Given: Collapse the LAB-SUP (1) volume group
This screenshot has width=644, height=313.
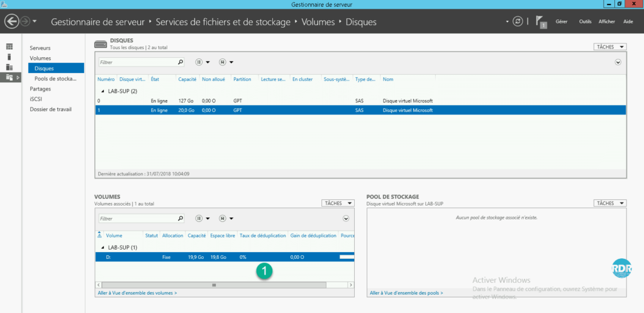Looking at the screenshot, I should (103, 248).
